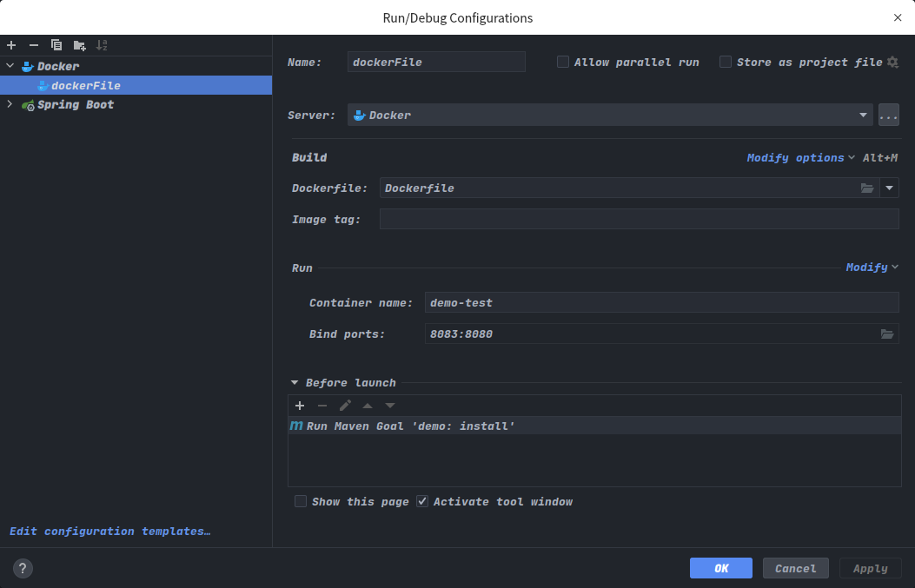The height and width of the screenshot is (588, 915).
Task: Browse for the Dockerfile with the folder icon
Action: pos(867,188)
